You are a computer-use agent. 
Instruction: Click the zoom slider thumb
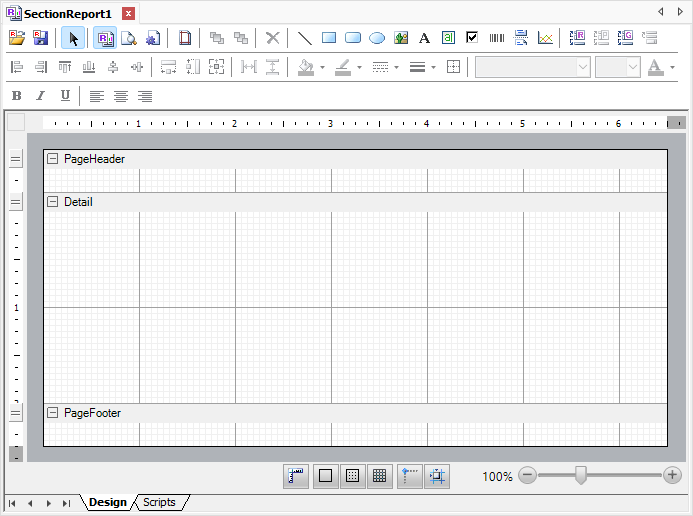point(581,475)
